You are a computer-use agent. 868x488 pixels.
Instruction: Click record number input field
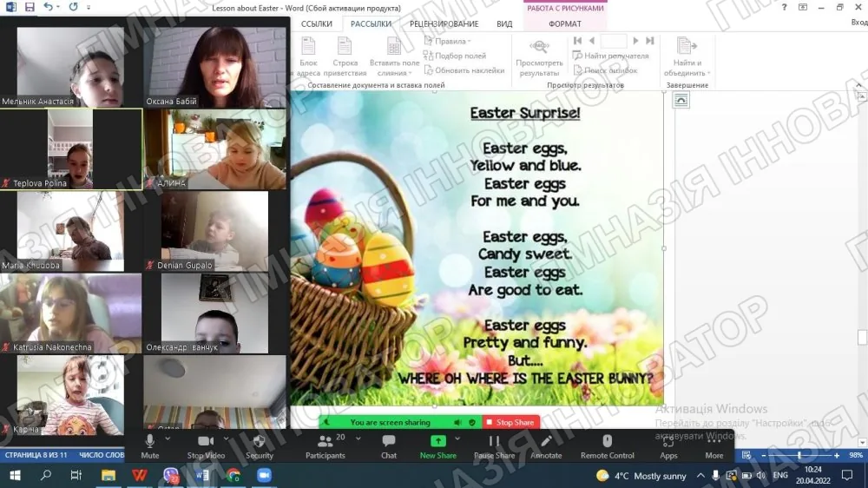(614, 41)
